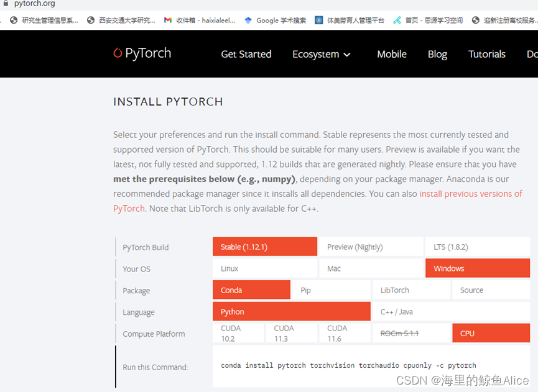538x392 pixels.
Task: Select C++ / Java as the language
Action: [451, 311]
